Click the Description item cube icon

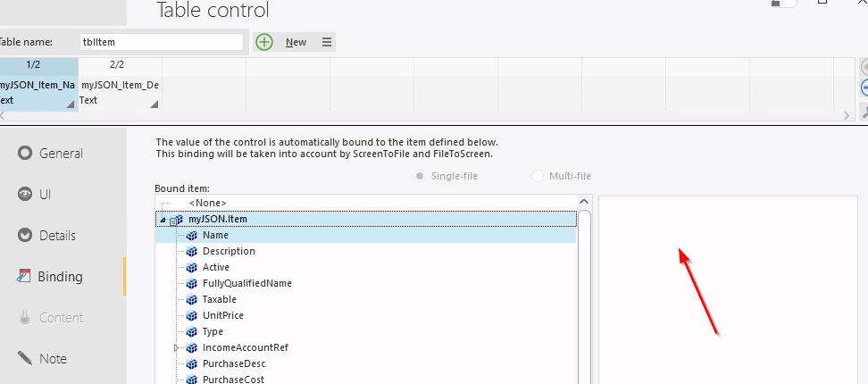tap(191, 252)
